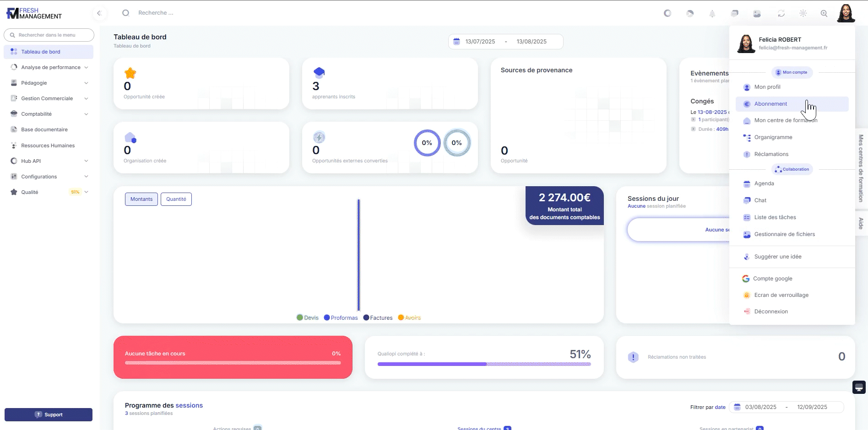Screen dimensions: 868x430
Task: Open the chat bubbles icon in top bar
Action: click(x=735, y=14)
